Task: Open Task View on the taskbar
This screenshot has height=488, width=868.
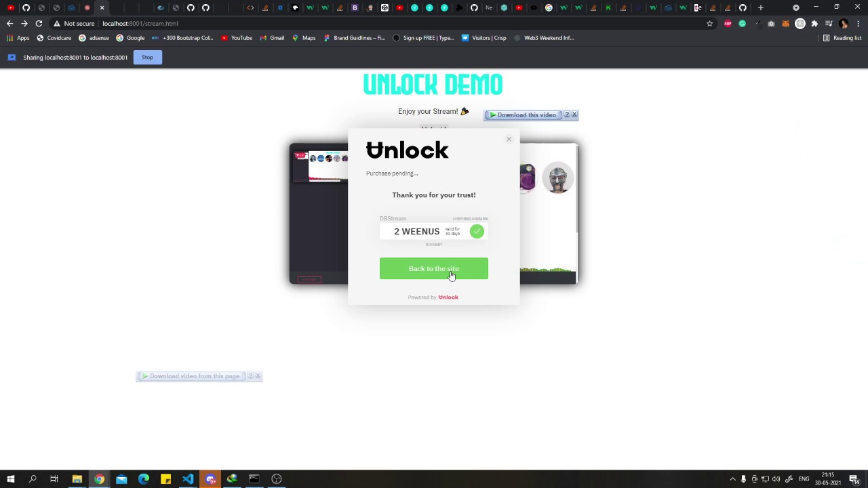Action: (54, 479)
